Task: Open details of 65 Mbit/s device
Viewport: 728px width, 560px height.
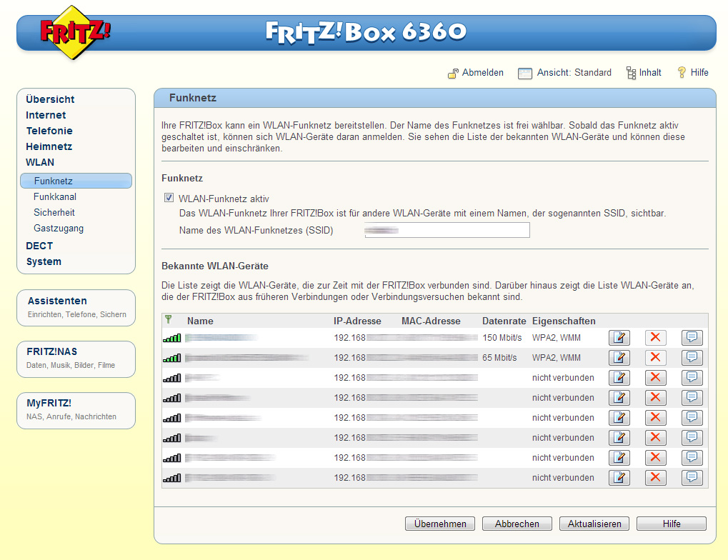Action: tap(692, 358)
